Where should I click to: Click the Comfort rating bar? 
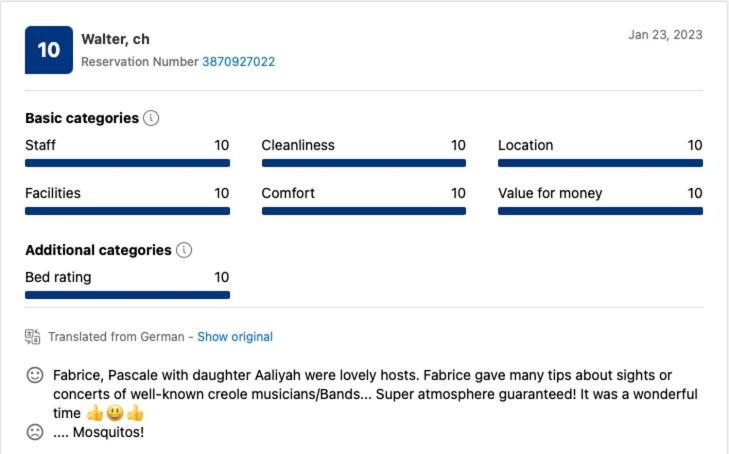coord(364,211)
